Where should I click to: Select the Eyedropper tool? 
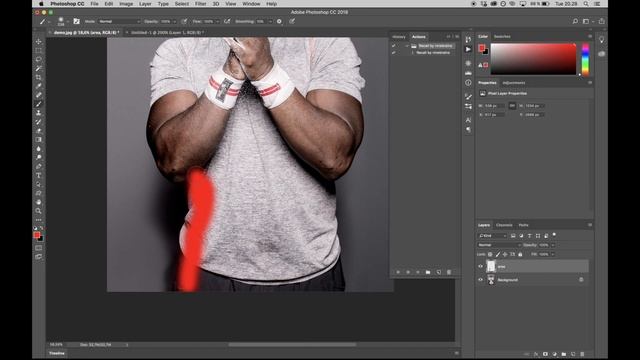[38, 86]
